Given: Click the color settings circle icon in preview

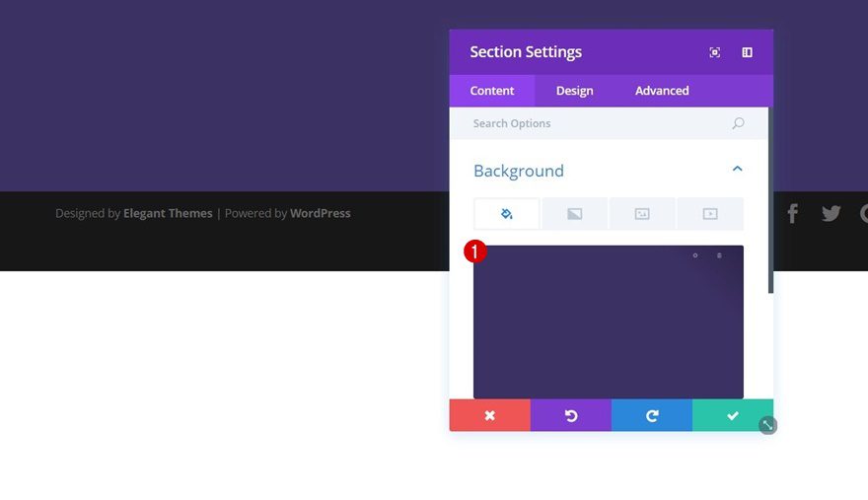Looking at the screenshot, I should pyautogui.click(x=695, y=255).
